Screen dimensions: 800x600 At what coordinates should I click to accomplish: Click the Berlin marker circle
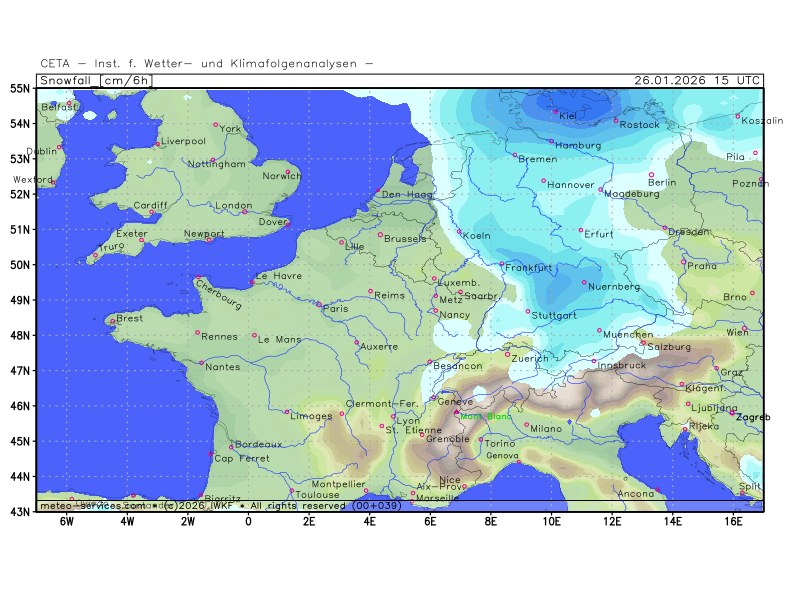(x=651, y=175)
